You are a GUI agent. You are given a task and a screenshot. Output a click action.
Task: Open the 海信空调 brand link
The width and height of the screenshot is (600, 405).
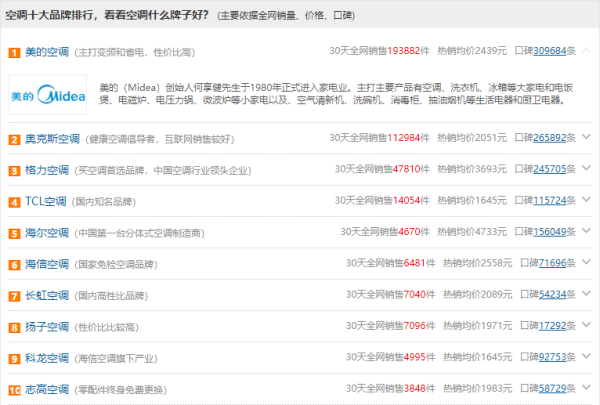coord(47,264)
